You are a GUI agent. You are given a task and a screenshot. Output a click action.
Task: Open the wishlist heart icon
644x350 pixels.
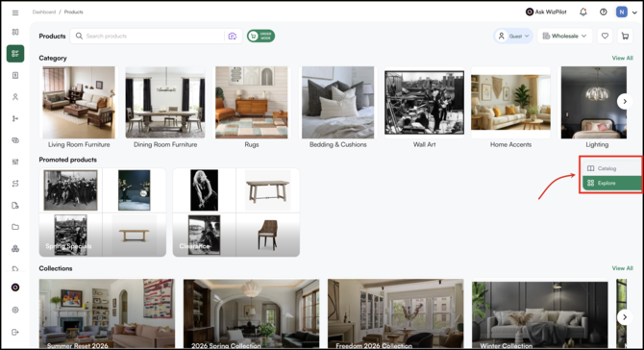(x=605, y=37)
